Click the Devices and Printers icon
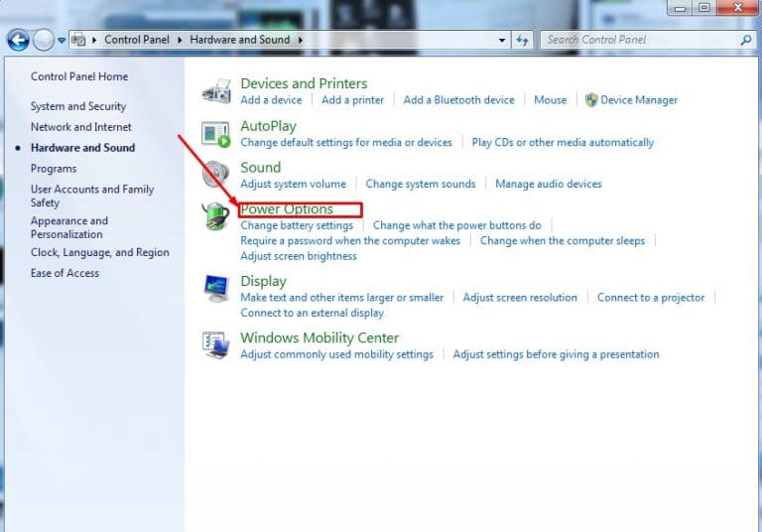This screenshot has height=532, width=762. 215,90
